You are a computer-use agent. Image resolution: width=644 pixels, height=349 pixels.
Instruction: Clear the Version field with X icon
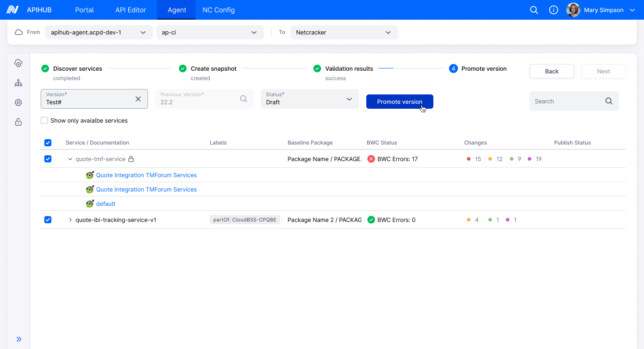click(x=138, y=99)
